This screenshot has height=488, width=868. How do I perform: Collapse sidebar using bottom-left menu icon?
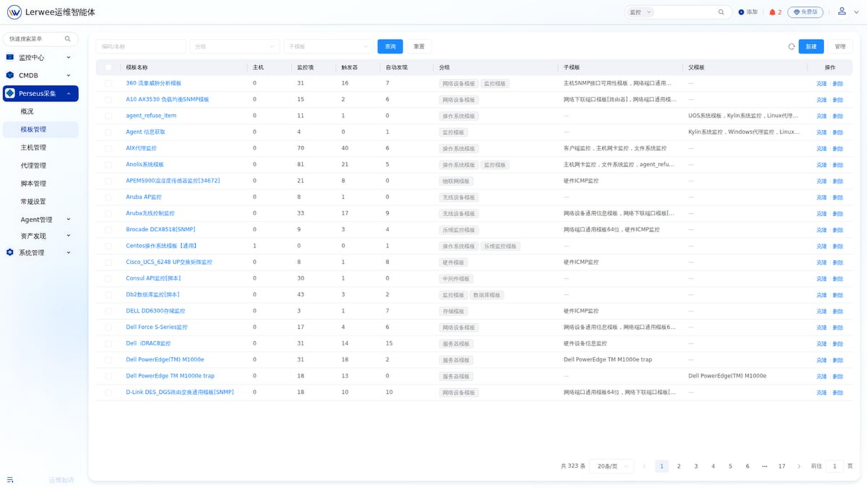coord(10,480)
